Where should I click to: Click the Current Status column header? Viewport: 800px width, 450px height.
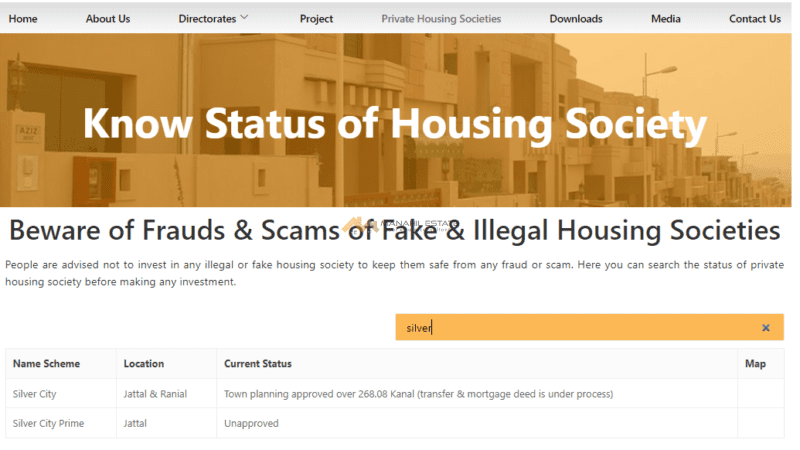258,364
